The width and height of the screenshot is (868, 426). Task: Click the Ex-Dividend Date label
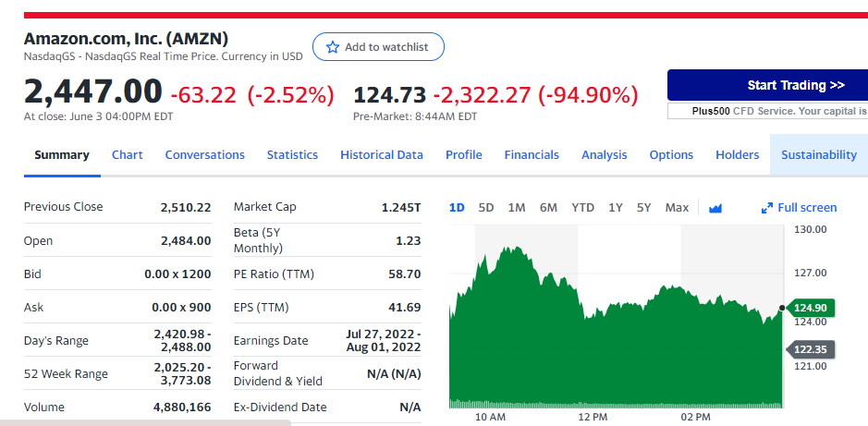280,408
